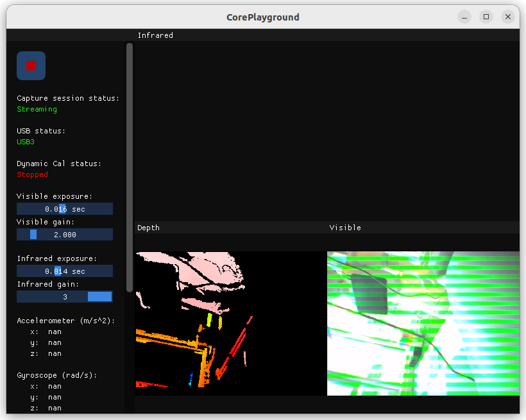Maximize the CorePlayground window
Image resolution: width=526 pixels, height=420 pixels.
tap(486, 17)
